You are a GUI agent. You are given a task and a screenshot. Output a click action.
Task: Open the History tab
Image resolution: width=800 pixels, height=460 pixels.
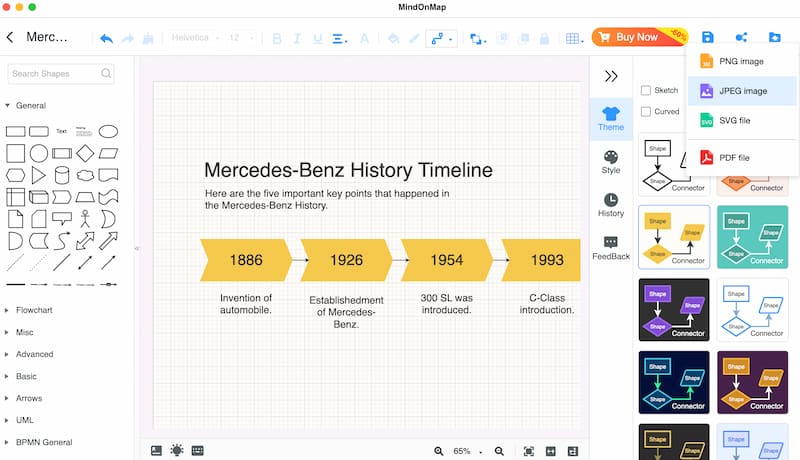click(x=611, y=205)
